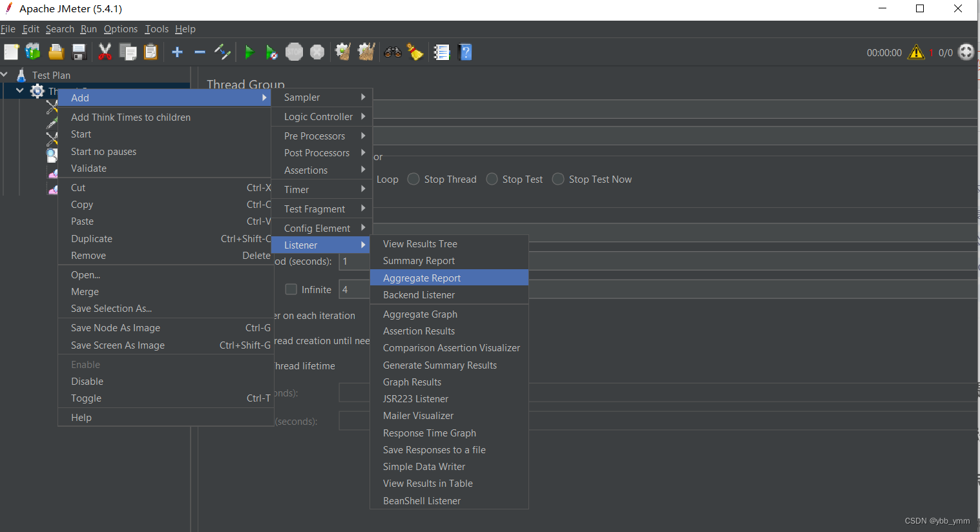Toggle the Infinite loop checkbox
980x532 pixels.
point(291,289)
